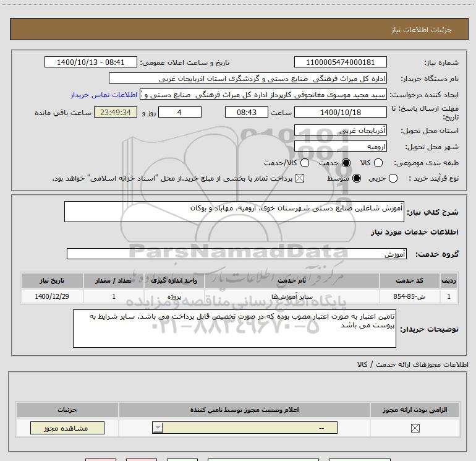Select the خدمت radio button

[346, 163]
